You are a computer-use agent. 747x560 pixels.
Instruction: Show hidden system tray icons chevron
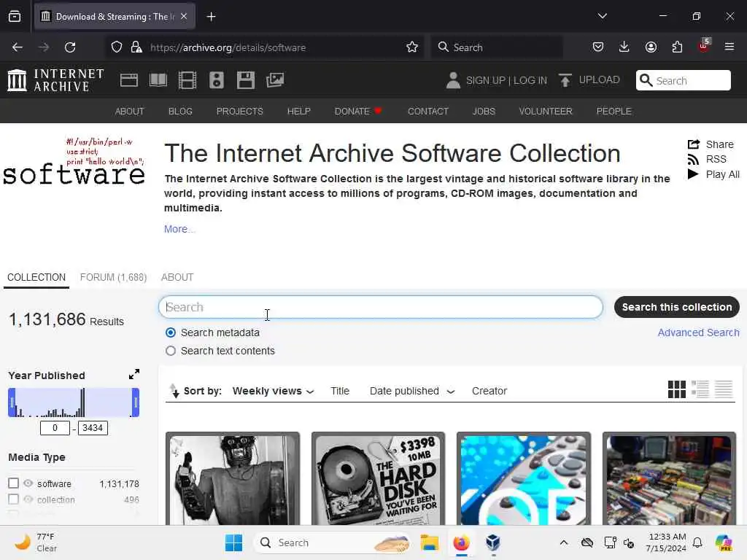coord(564,542)
